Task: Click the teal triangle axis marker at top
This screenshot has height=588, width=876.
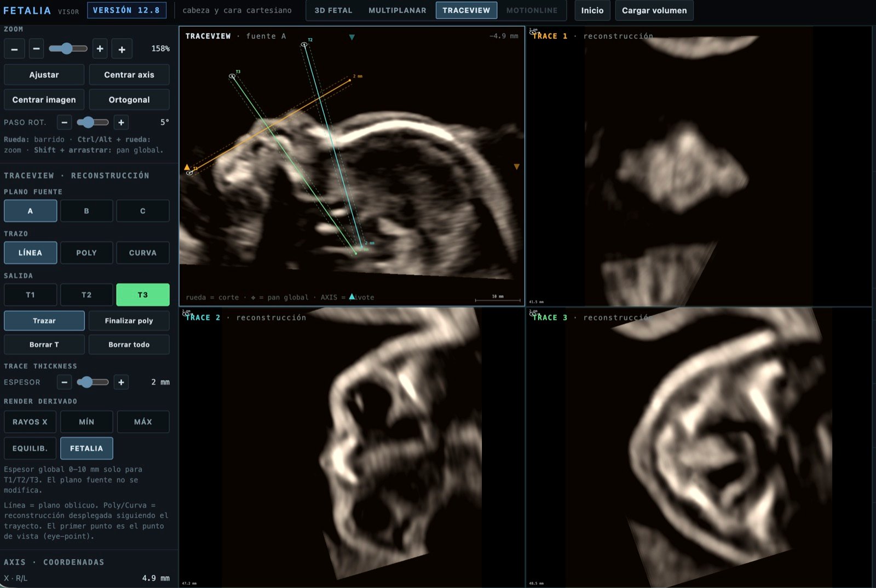Action: [x=351, y=37]
